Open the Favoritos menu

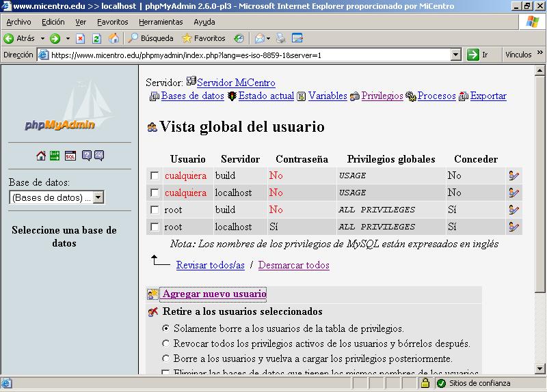click(112, 22)
